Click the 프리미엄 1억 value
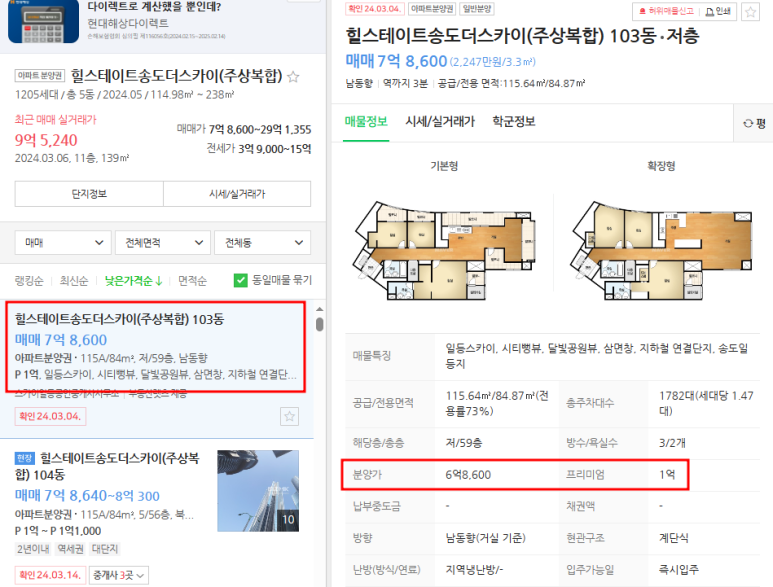773x587 pixels. coord(667,475)
